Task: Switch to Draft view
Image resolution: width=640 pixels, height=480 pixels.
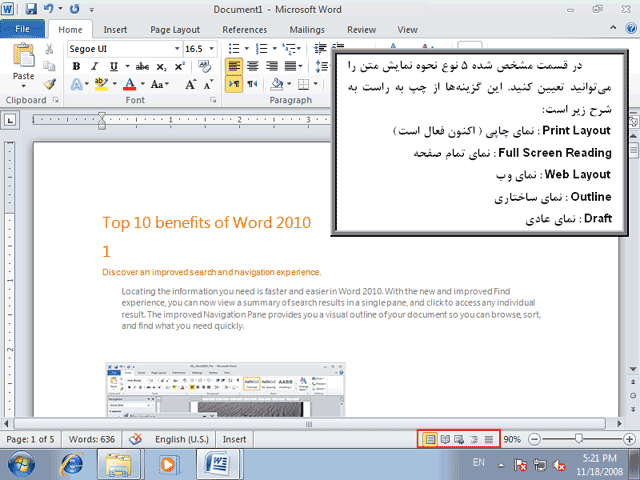Action: tap(489, 439)
